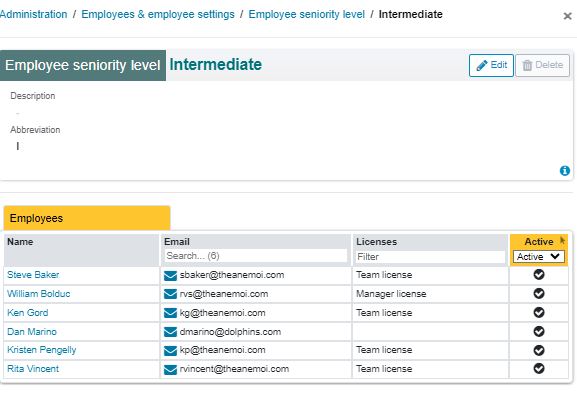Click the envelope icon for Dan Marino
The height and width of the screenshot is (395, 577).
(170, 332)
